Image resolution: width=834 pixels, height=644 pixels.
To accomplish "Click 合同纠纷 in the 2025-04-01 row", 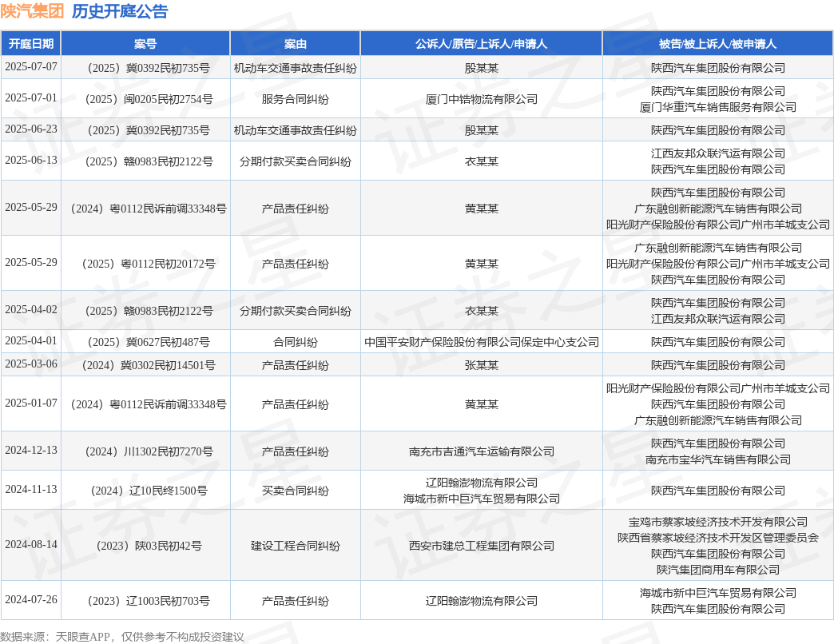I will pyautogui.click(x=296, y=342).
